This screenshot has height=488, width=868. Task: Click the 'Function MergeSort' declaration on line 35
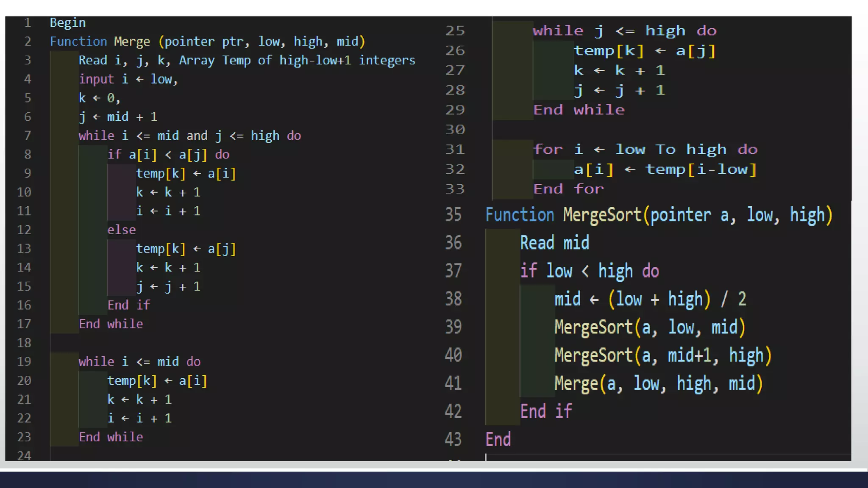[x=659, y=215]
